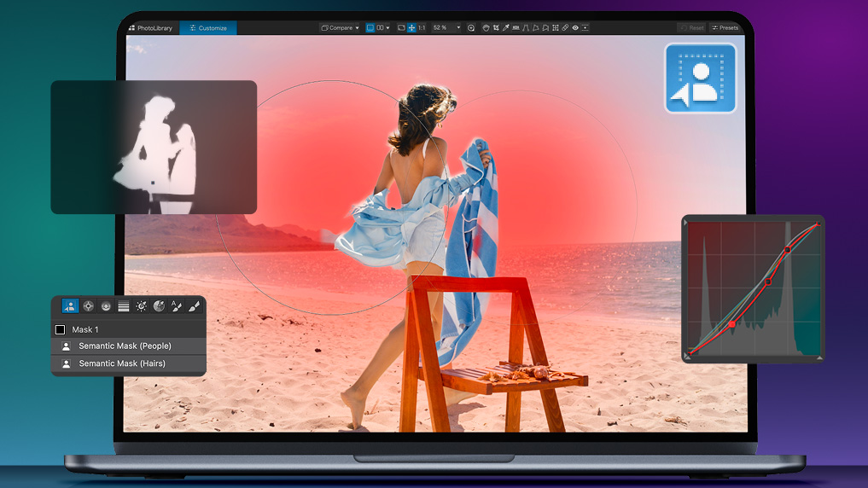
Task: Select the Mask 1 row
Action: point(128,330)
